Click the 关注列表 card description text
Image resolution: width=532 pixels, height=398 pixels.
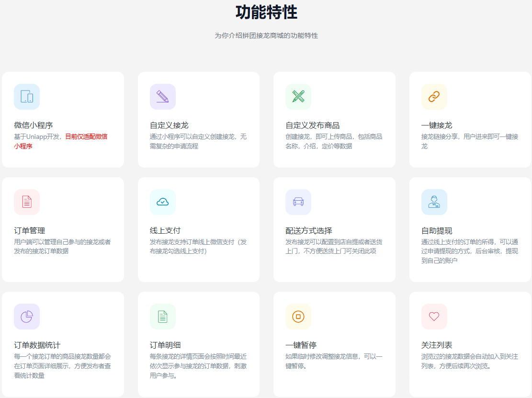click(469, 361)
